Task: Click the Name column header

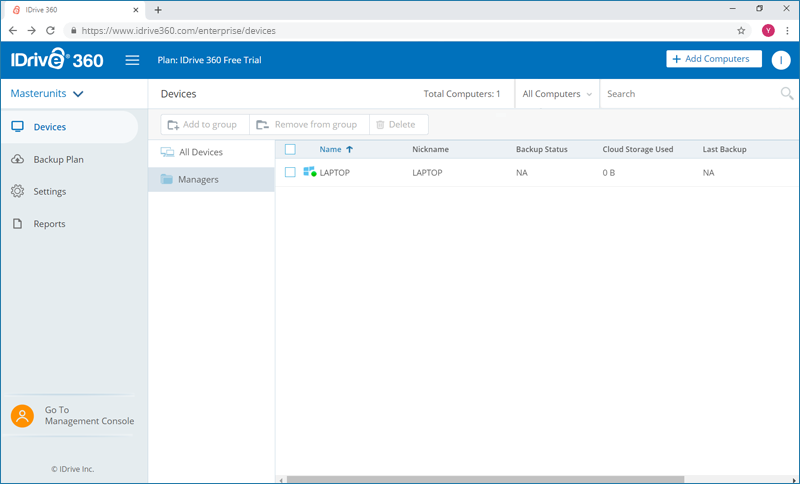Action: click(330, 149)
